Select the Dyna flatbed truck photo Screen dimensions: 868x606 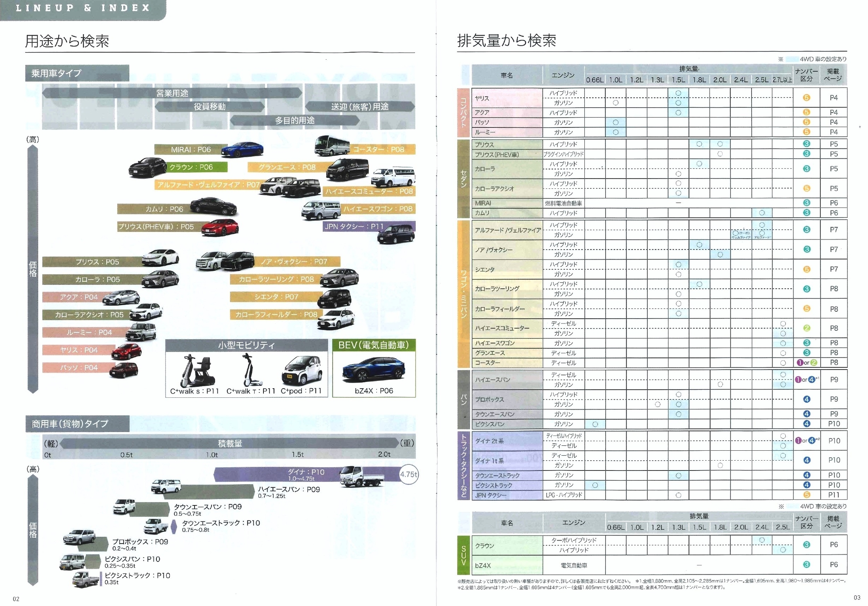[x=362, y=476]
